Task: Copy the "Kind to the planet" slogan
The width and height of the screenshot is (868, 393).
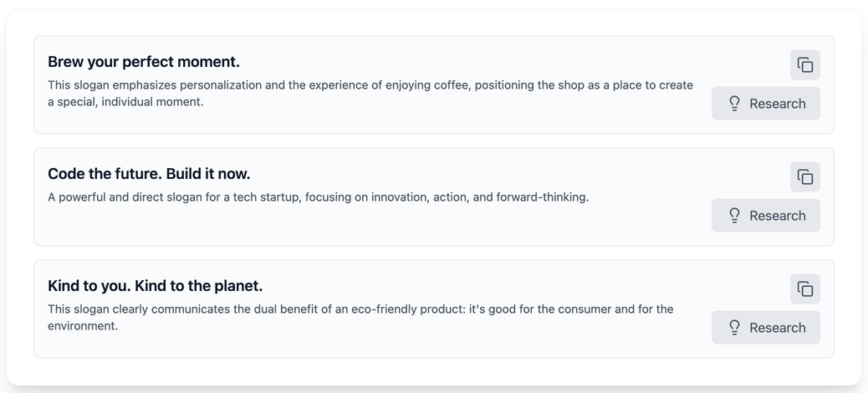Action: pos(805,288)
